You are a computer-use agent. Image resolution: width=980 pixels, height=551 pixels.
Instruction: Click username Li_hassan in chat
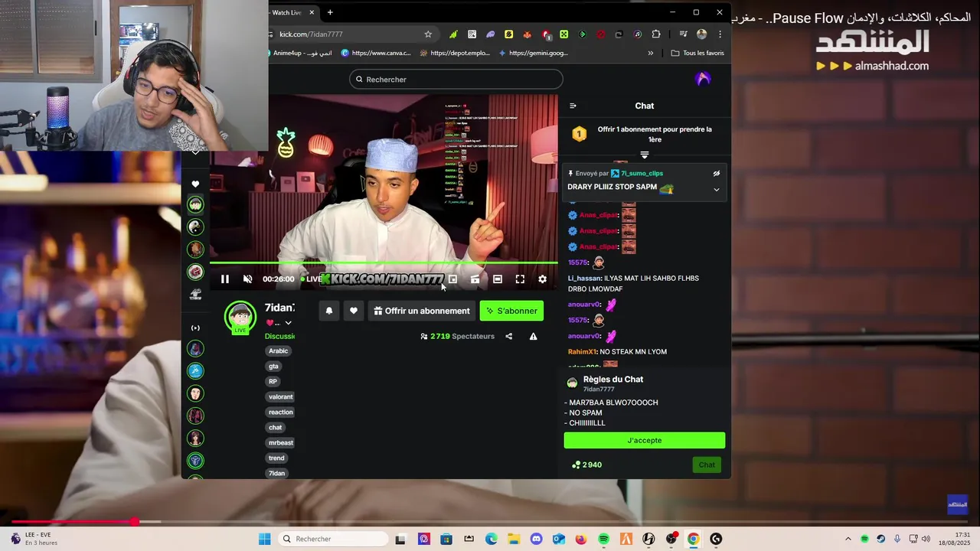584,279
